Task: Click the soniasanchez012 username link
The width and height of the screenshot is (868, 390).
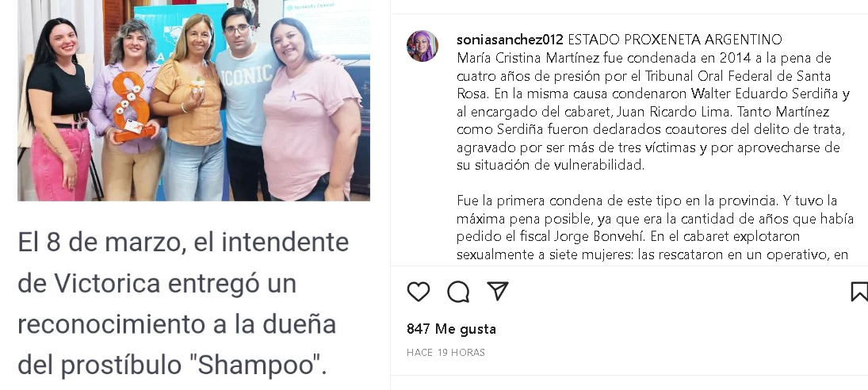Action: (510, 40)
